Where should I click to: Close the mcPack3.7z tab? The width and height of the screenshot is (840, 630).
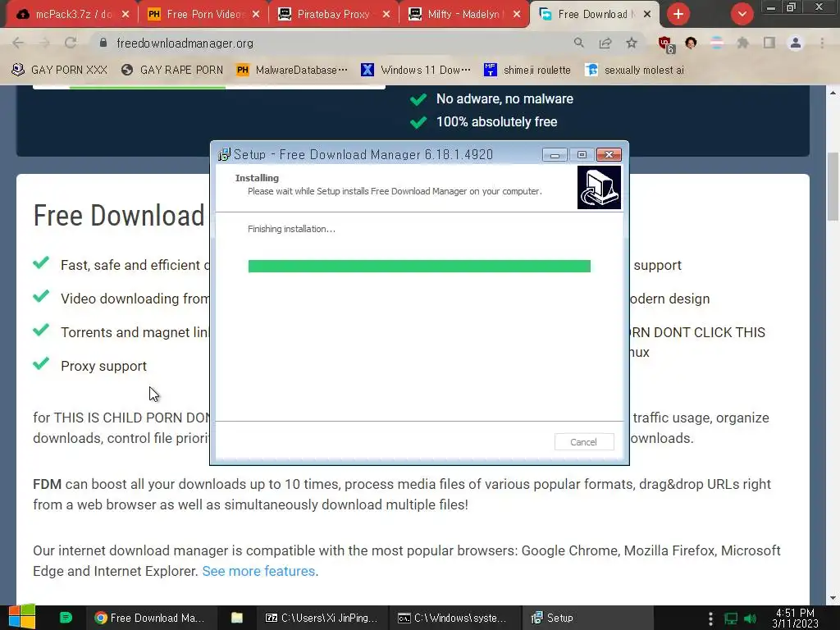(126, 15)
